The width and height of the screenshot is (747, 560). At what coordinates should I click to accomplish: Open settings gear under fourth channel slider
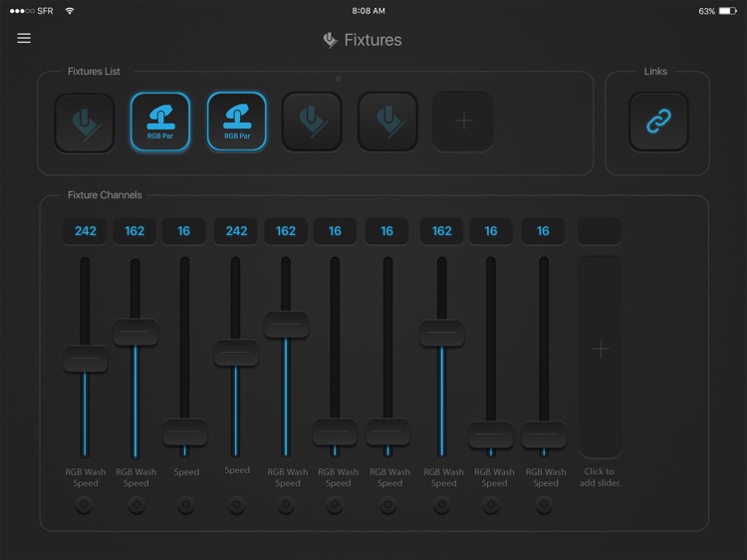point(237,504)
